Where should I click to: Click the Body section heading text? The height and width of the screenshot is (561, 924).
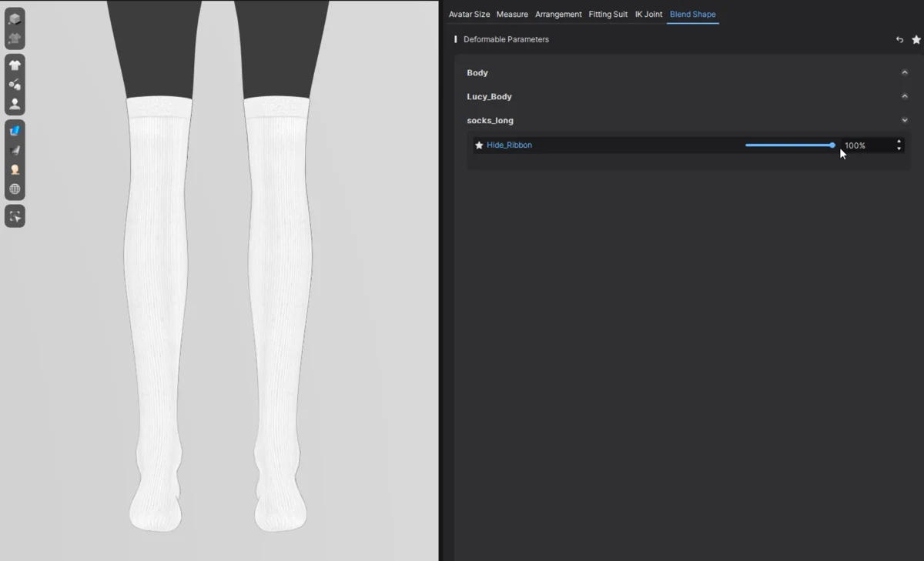pyautogui.click(x=477, y=72)
